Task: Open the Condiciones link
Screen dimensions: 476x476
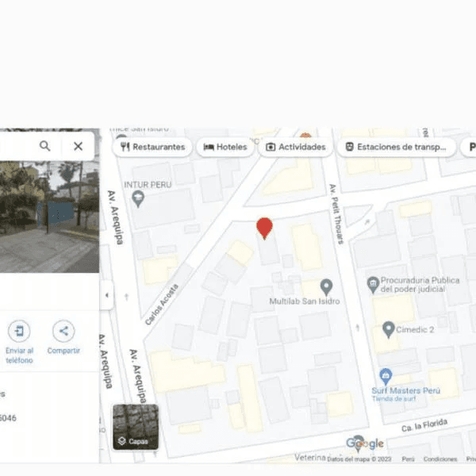Action: point(440,459)
